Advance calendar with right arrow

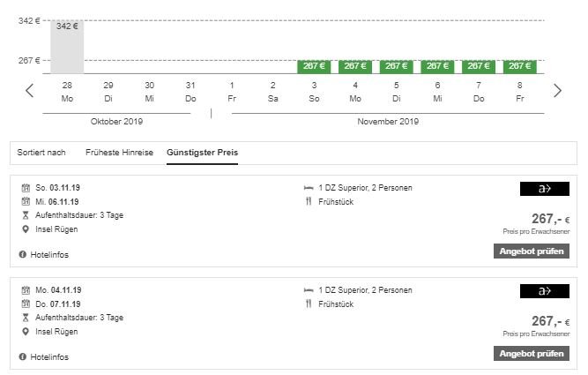tap(558, 91)
